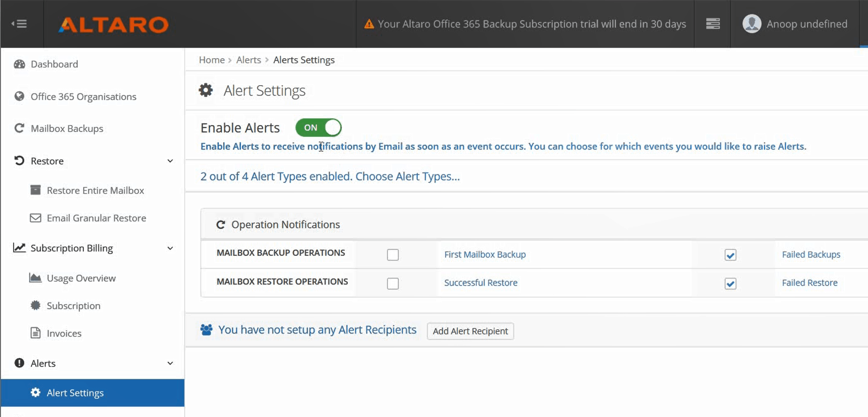Click the Usage Overview chart icon

36,278
